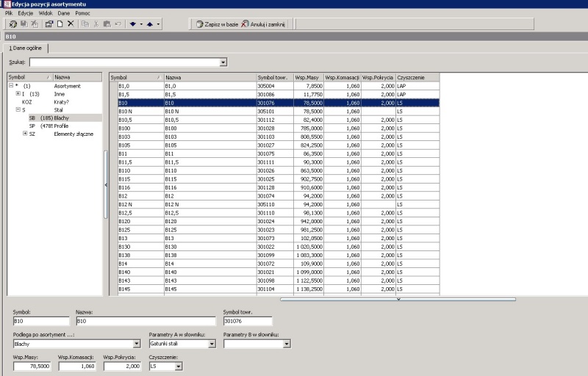Screen dimensions: 588x376
Task: Sort tree by the Symbol column header
Action: tap(30, 77)
